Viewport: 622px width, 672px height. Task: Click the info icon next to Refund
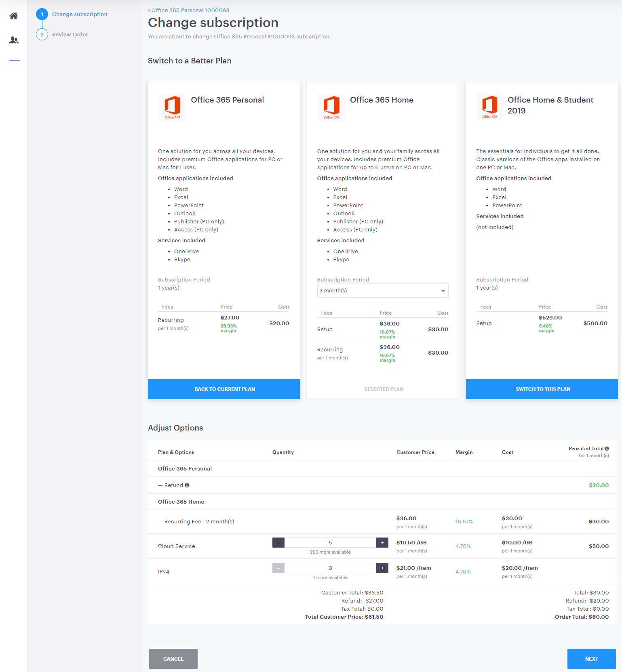tap(187, 485)
